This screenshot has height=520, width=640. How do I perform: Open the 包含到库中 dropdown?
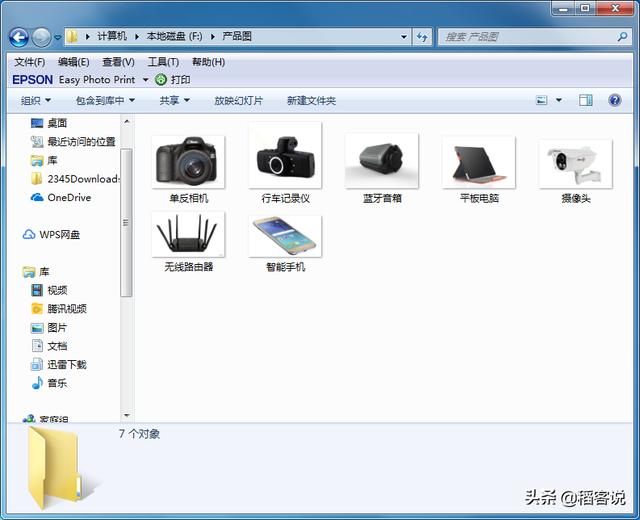pyautogui.click(x=105, y=100)
